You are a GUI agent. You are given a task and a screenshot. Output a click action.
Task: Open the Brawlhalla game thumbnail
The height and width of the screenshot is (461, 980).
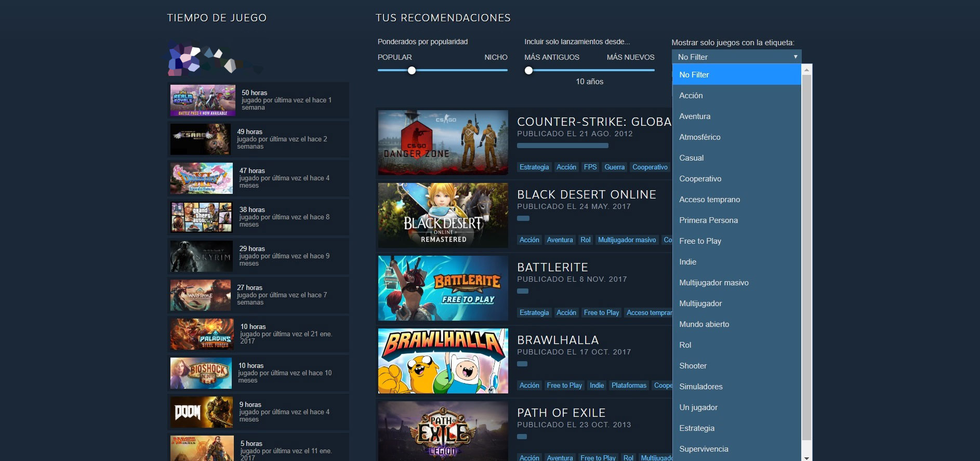(x=443, y=361)
